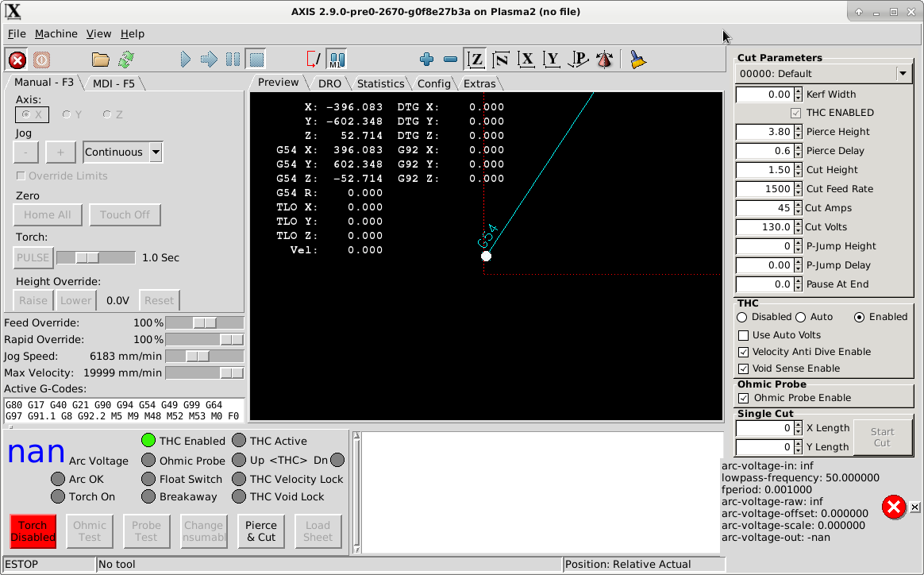924x575 pixels.
Task: Click the Start Cut button
Action: pyautogui.click(x=882, y=438)
